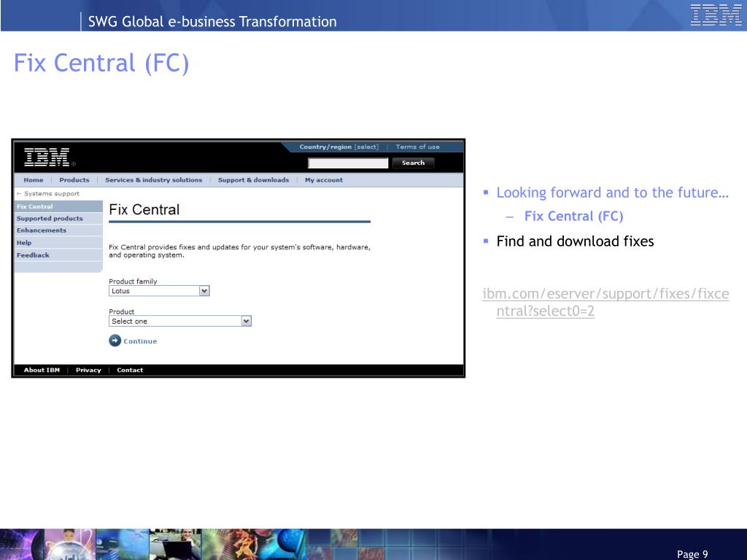Open the About IBM footer link

click(x=42, y=370)
